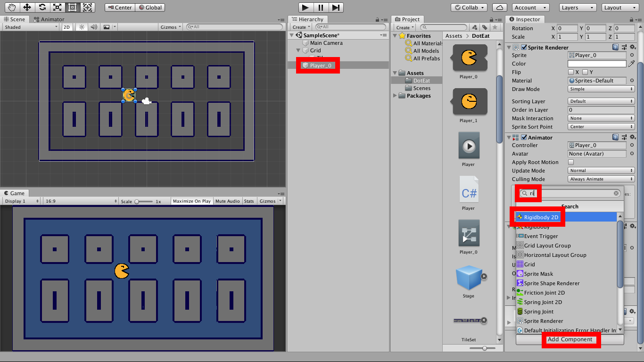Screen dimensions: 644x362
Task: Open Sprite Renderer help icon
Action: point(615,47)
